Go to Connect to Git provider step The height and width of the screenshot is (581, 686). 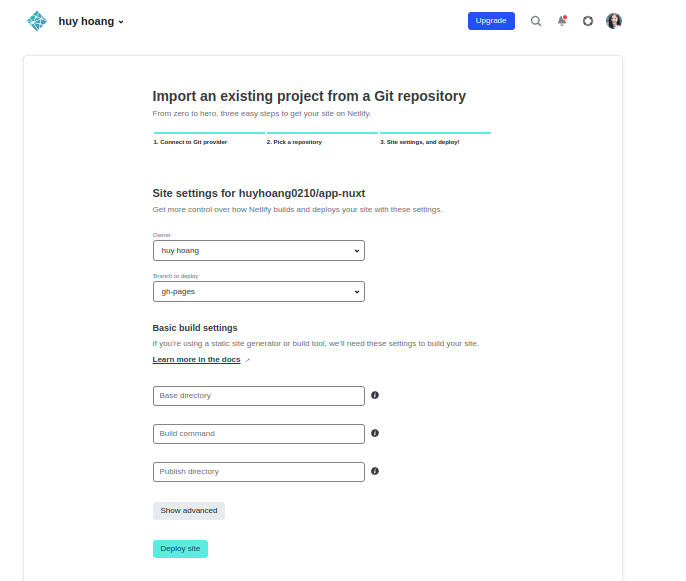tap(190, 142)
